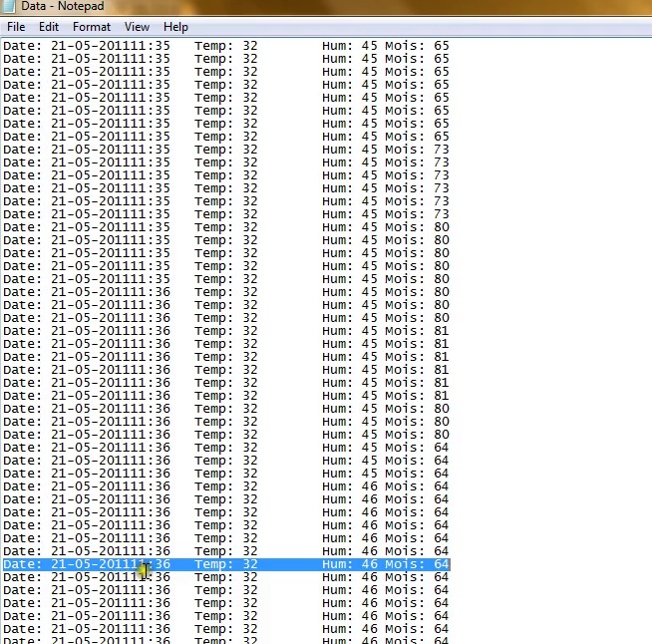The height and width of the screenshot is (644, 652).
Task: Open the View menu
Action: [x=137, y=27]
